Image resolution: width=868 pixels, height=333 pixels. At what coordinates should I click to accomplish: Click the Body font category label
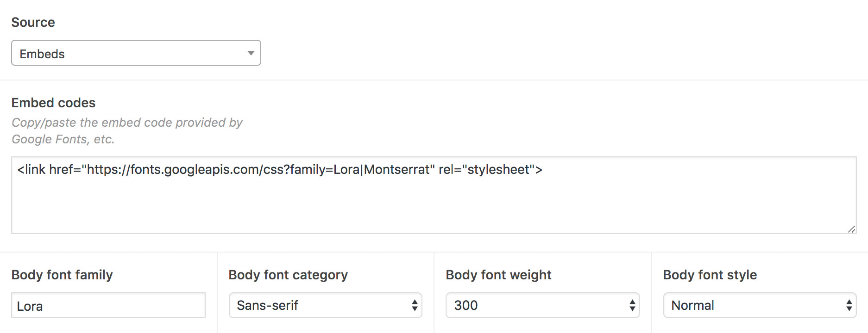(288, 275)
